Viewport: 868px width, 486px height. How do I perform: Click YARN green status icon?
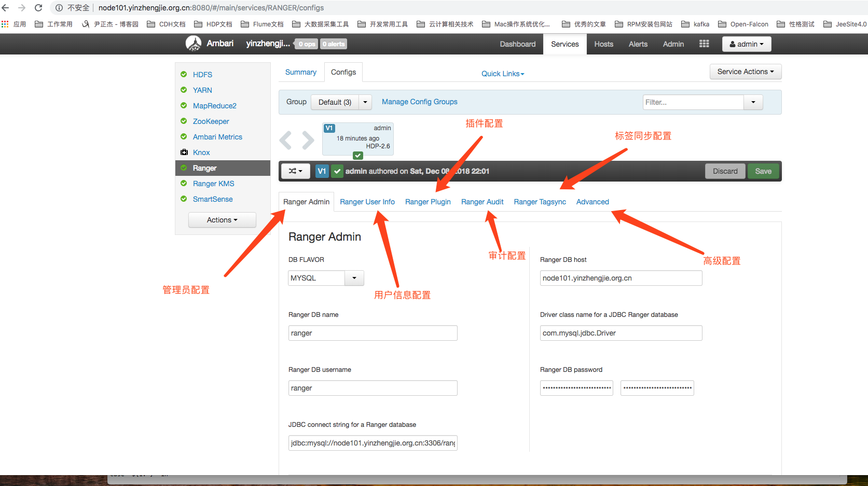pos(184,90)
